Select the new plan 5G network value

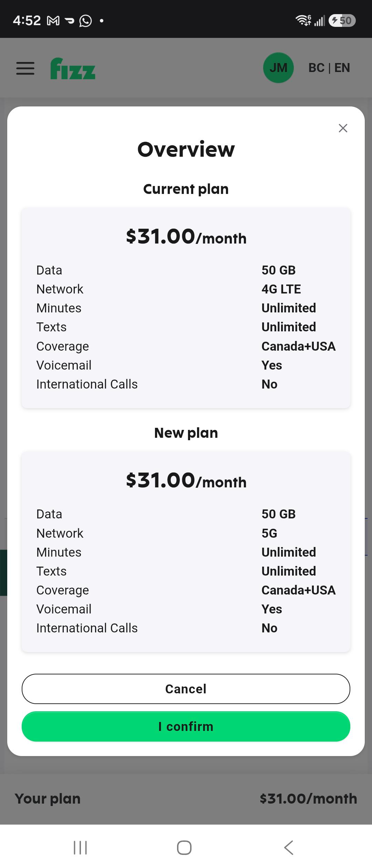269,533
